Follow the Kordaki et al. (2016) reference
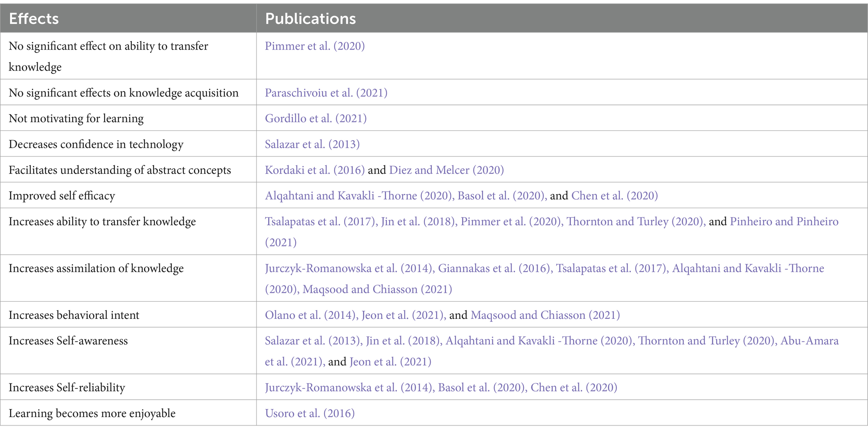868x433 pixels. click(x=315, y=170)
